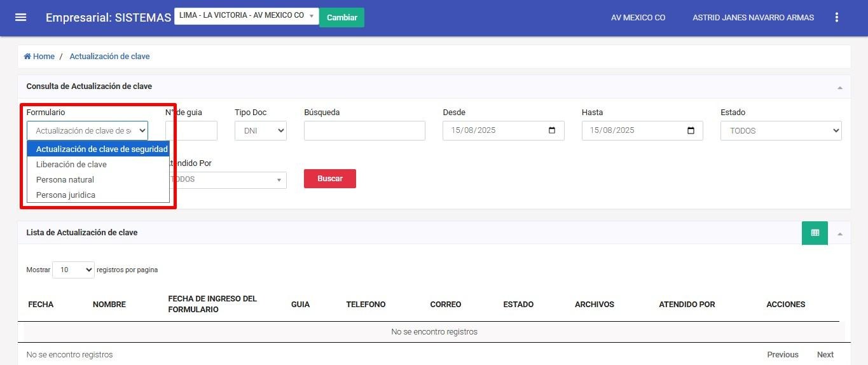Screen dimensions: 868x365
Task: Collapse the Consulta de Actualización de clave panel
Action: pos(839,87)
